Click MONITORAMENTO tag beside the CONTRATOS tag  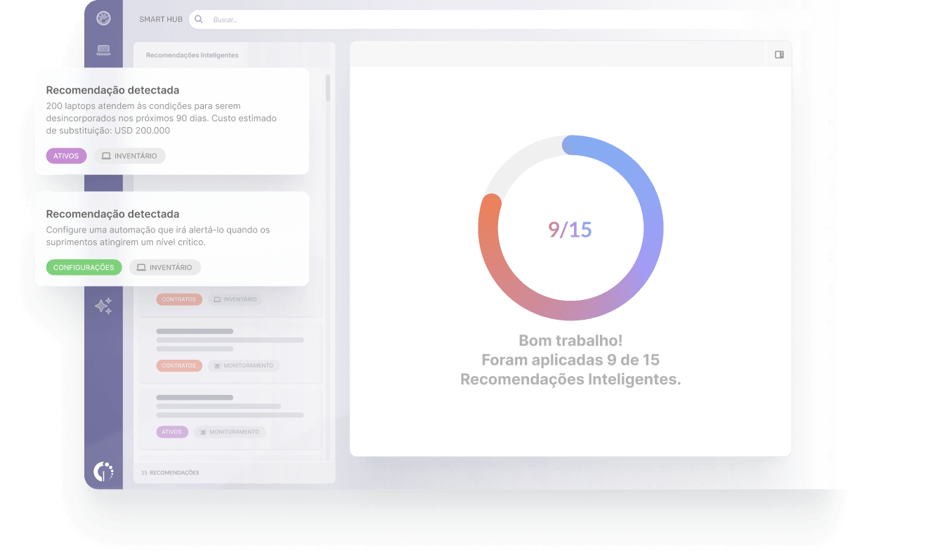coord(243,366)
